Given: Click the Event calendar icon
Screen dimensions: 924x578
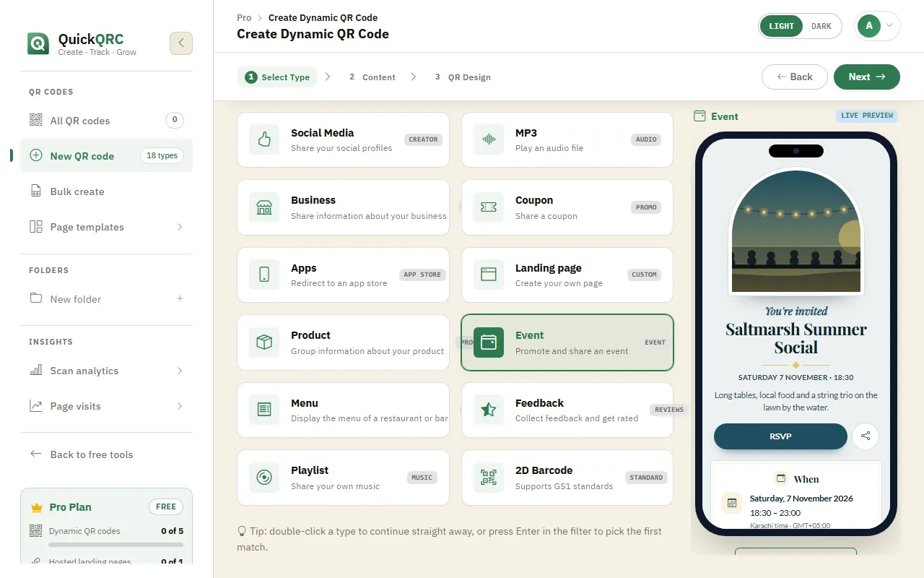Looking at the screenshot, I should (489, 342).
